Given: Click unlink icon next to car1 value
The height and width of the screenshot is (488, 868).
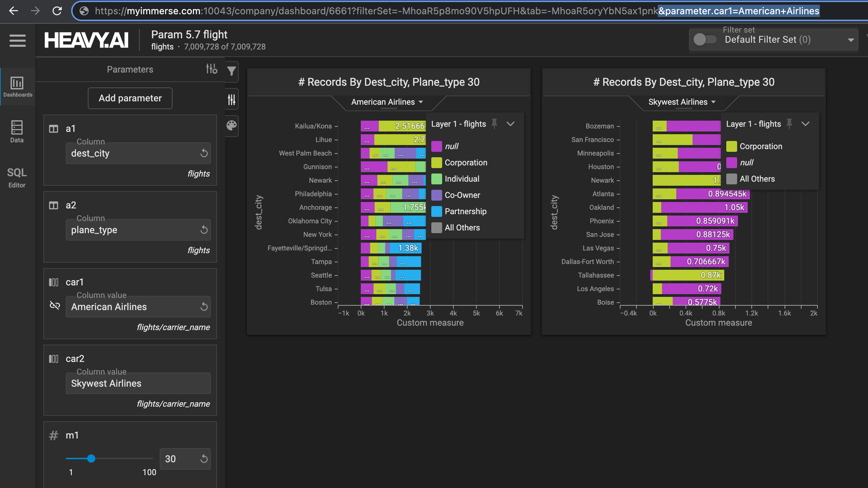Looking at the screenshot, I should coord(55,306).
